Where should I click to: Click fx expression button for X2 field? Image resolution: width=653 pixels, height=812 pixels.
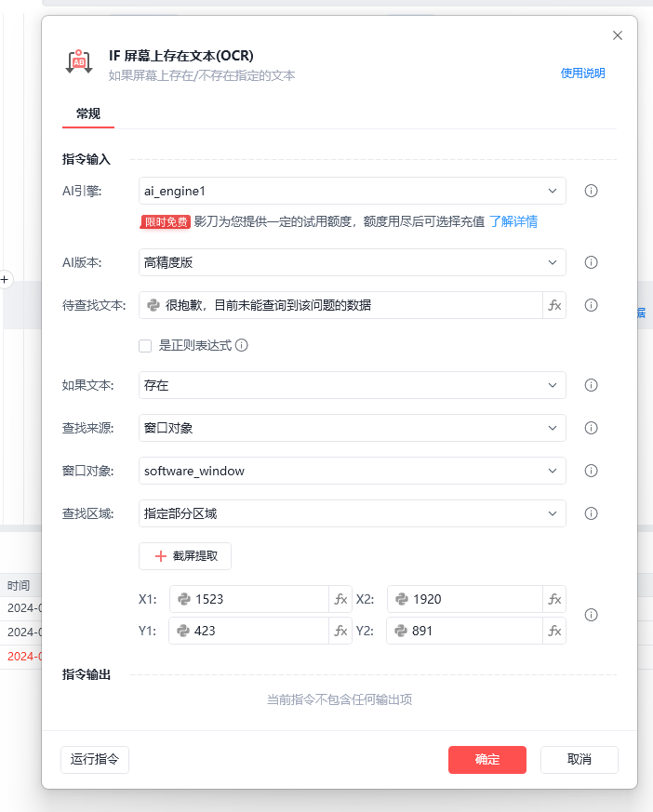tap(554, 599)
